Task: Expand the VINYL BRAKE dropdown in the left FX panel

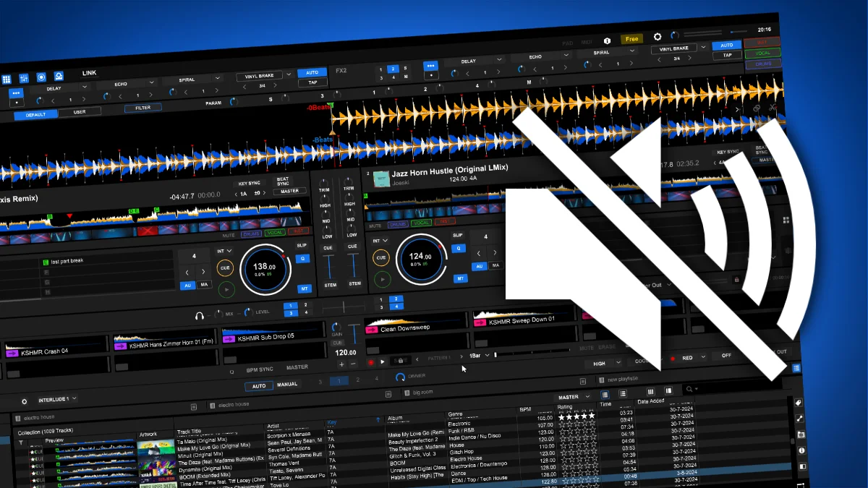Action: pos(288,74)
